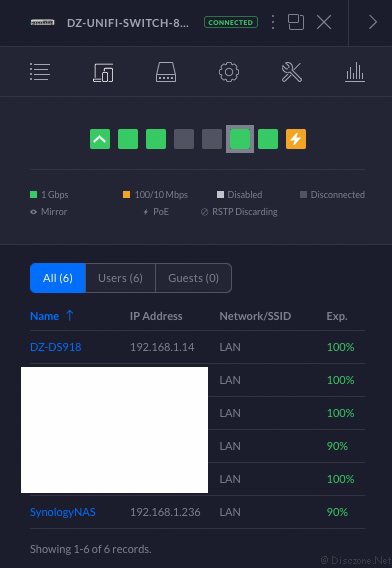Select uplink port 1 with arrow
This screenshot has height=568, width=392.
(100, 139)
